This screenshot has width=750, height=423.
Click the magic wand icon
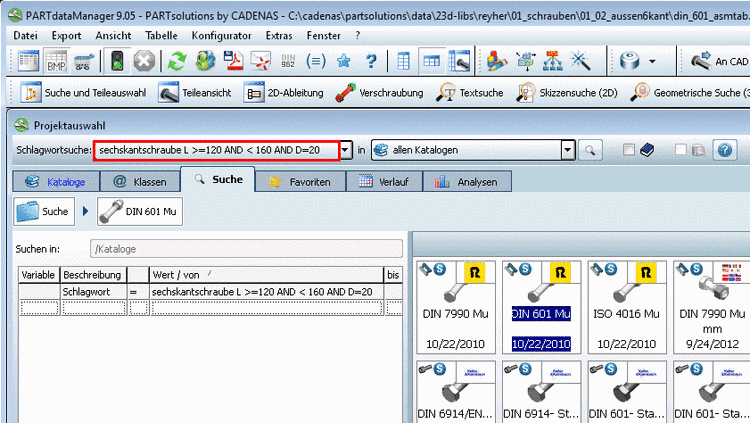click(x=580, y=61)
